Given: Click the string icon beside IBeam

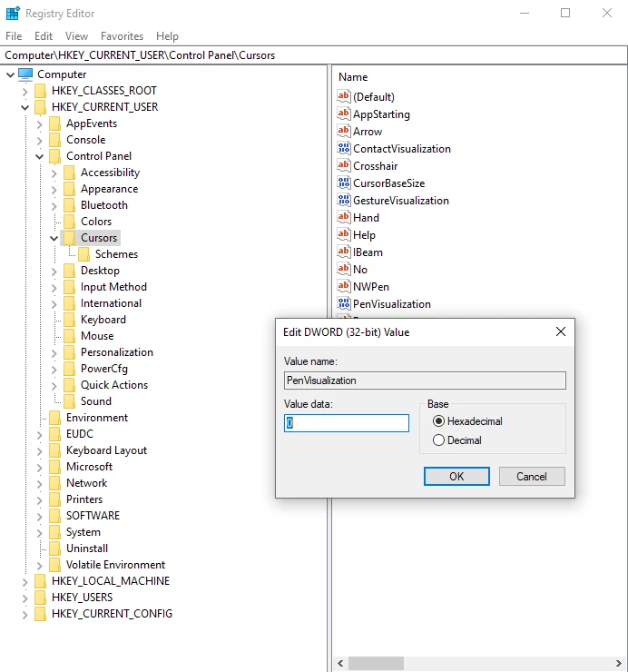Looking at the screenshot, I should [344, 252].
